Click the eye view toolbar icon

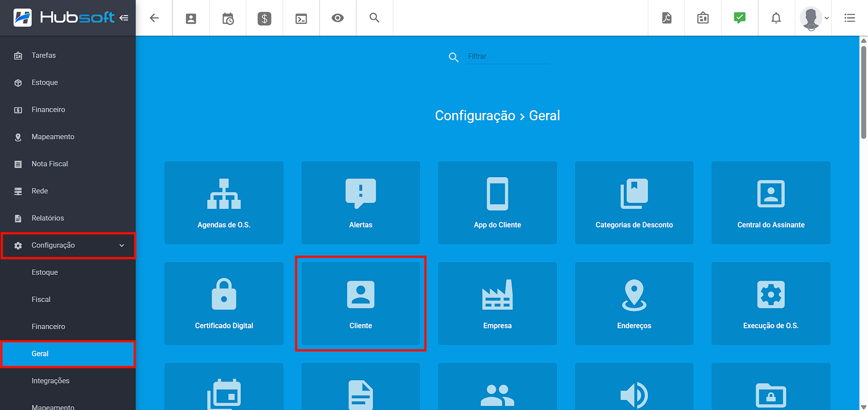point(338,18)
